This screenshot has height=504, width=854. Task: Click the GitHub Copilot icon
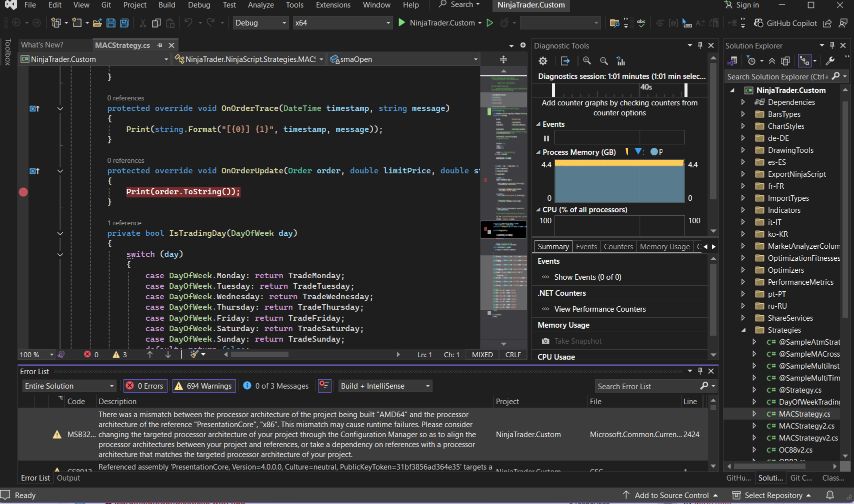point(758,23)
